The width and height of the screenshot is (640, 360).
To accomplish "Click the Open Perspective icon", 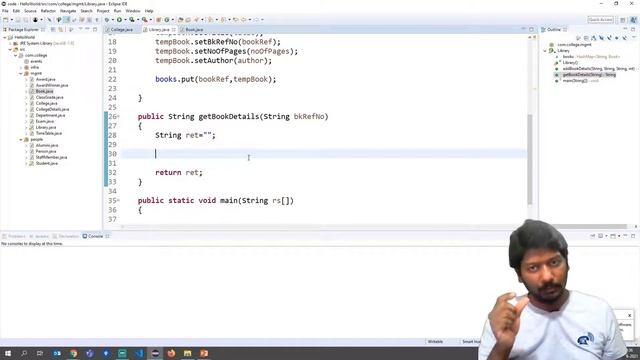I will tap(623, 20).
